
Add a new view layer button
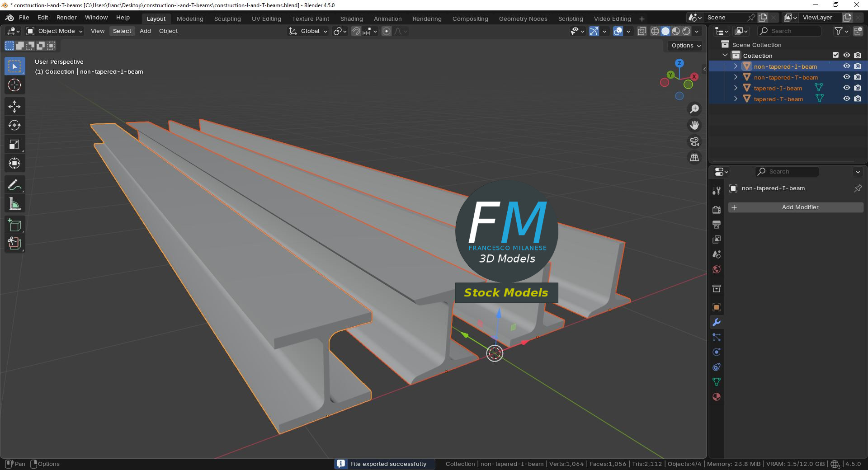point(847,18)
